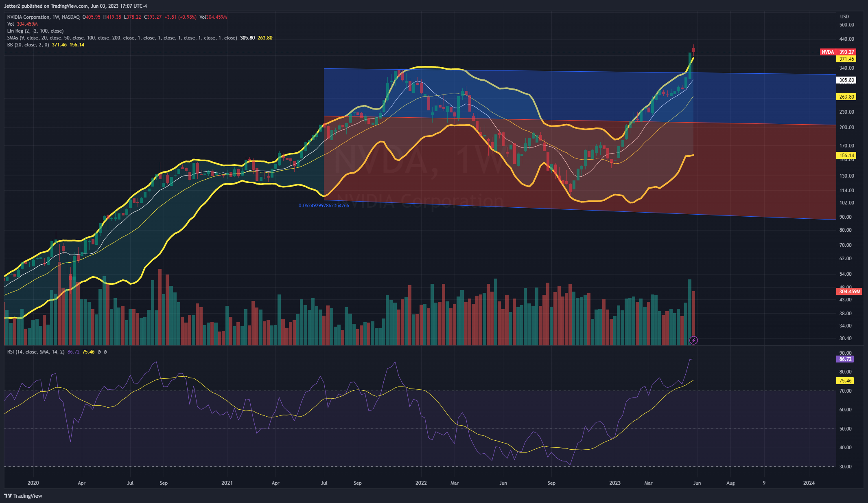Viewport: 868px width, 503px height.
Task: Click the L378.22 low value in header
Action: click(x=133, y=17)
